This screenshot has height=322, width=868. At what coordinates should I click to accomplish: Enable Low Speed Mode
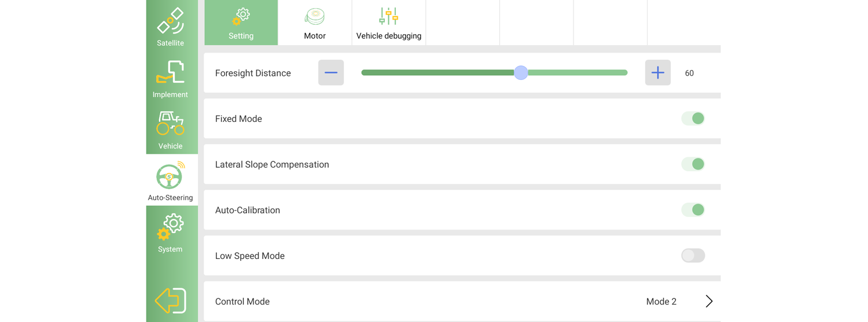[693, 256]
